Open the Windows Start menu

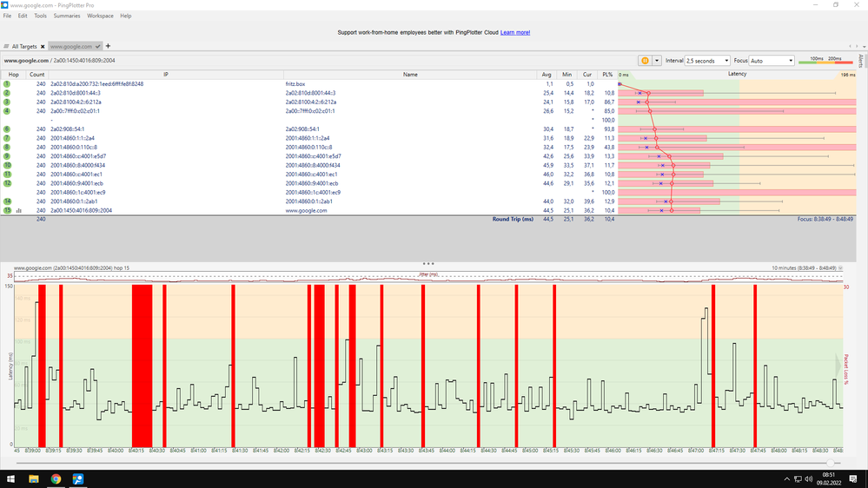pyautogui.click(x=10, y=479)
